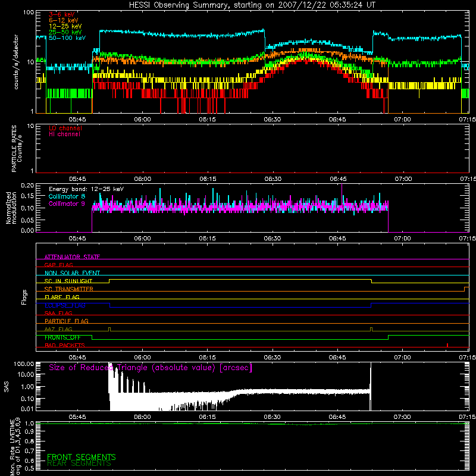Click the 'Energy band: 12-25 keV' label

(x=86, y=189)
